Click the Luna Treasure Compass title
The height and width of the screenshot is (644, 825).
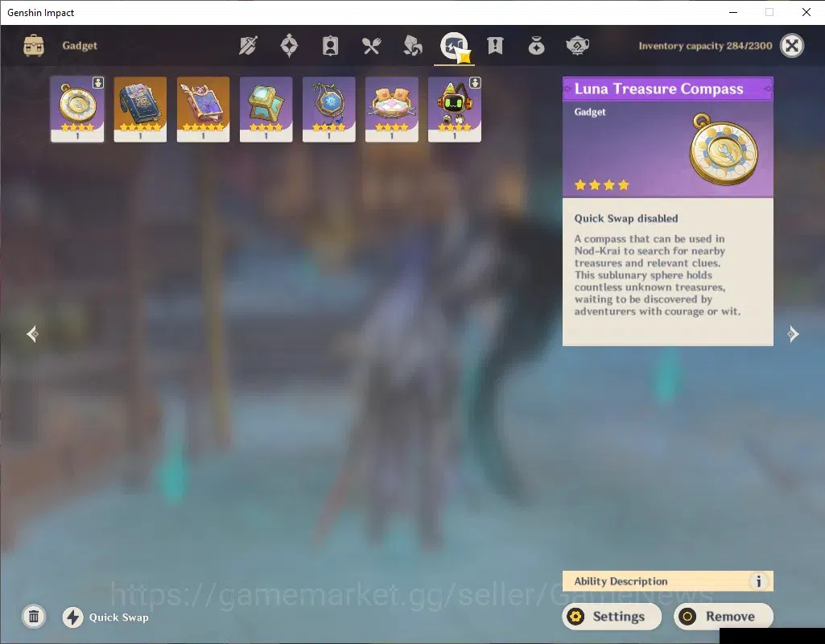[658, 89]
